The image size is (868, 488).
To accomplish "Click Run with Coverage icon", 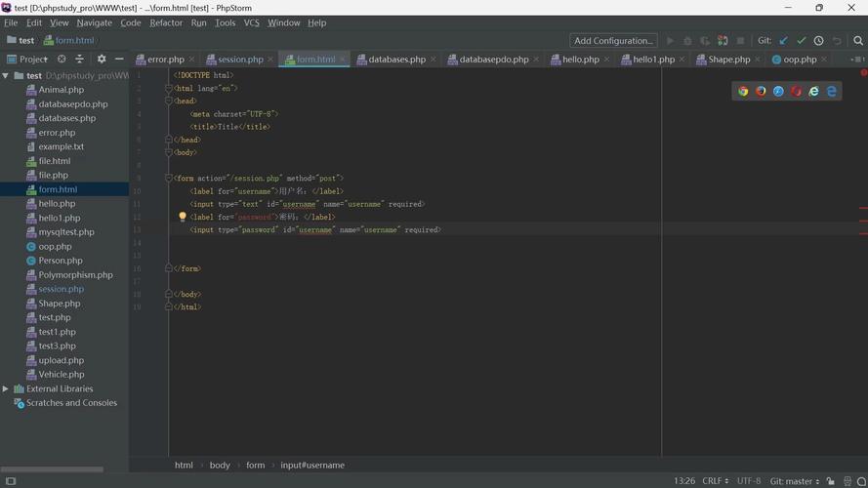I will tap(705, 40).
